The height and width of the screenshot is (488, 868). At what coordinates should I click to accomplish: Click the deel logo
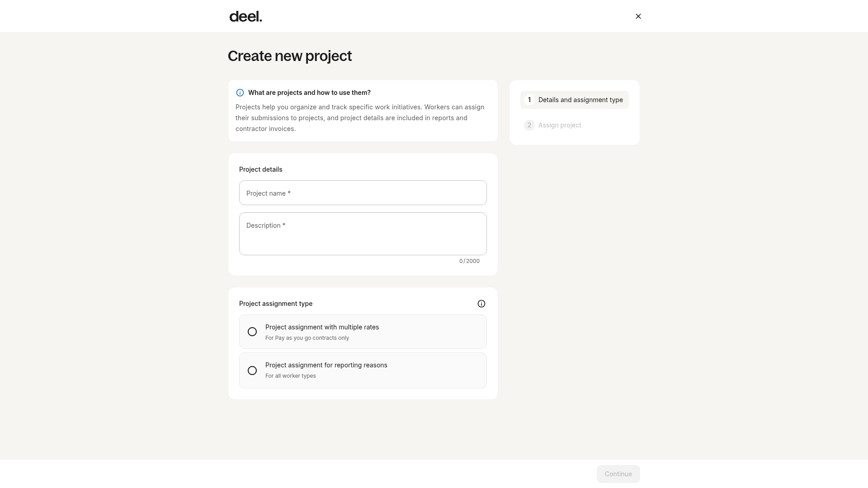point(245,17)
